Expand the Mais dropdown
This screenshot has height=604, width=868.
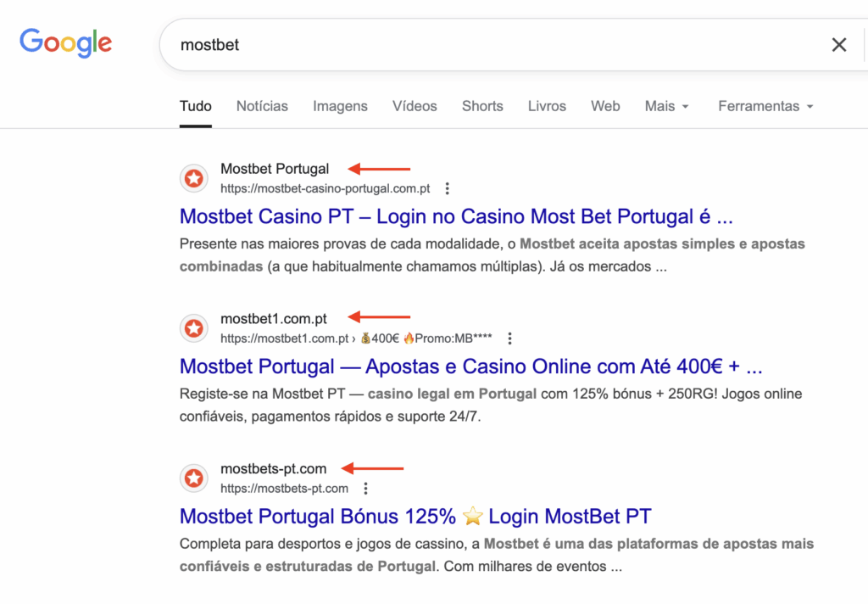point(666,106)
